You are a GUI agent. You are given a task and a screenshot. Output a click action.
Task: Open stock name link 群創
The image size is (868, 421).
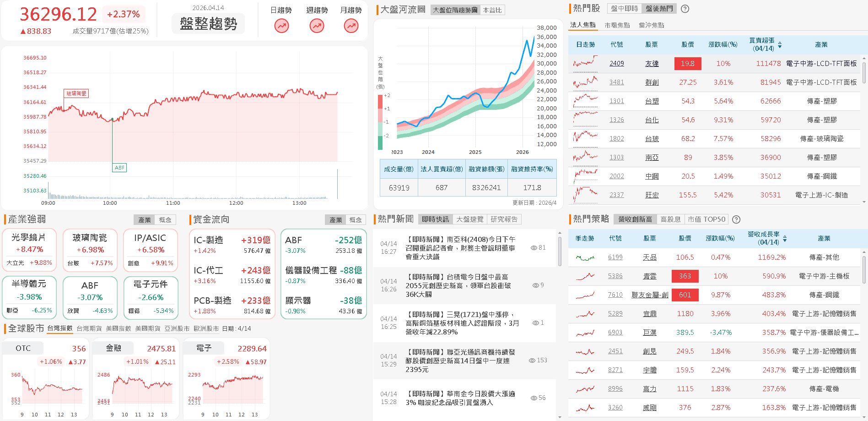(x=652, y=82)
